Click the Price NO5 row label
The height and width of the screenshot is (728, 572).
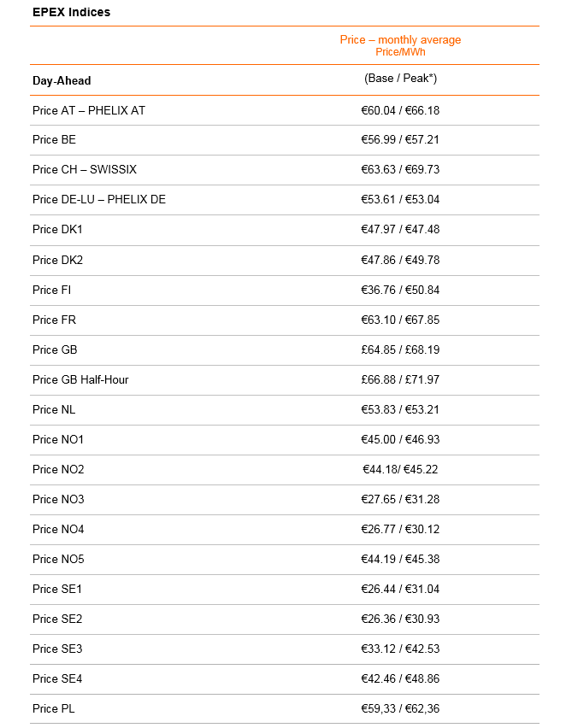(58, 559)
